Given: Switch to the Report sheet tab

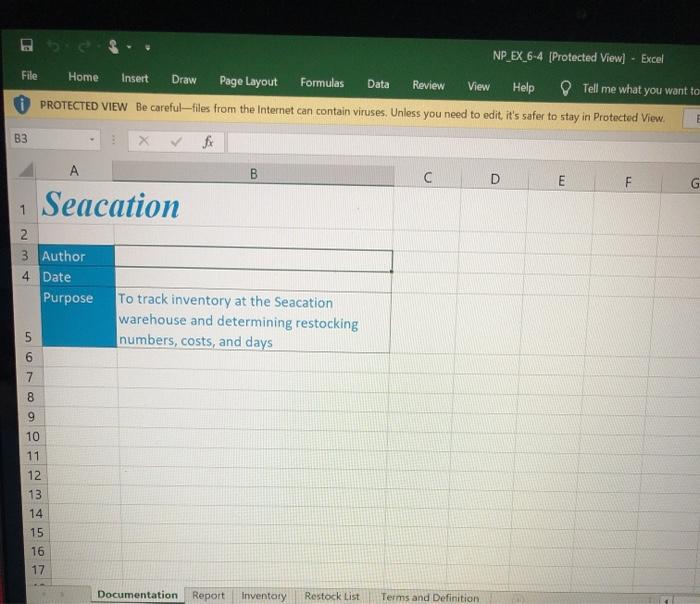Looking at the screenshot, I should click(208, 596).
